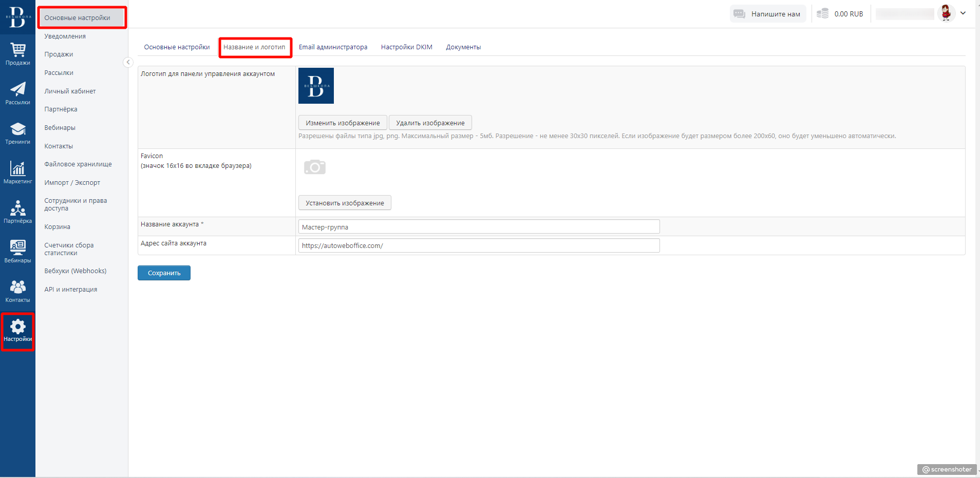
Task: Open Контакты people icon in sidebar
Action: [x=17, y=287]
